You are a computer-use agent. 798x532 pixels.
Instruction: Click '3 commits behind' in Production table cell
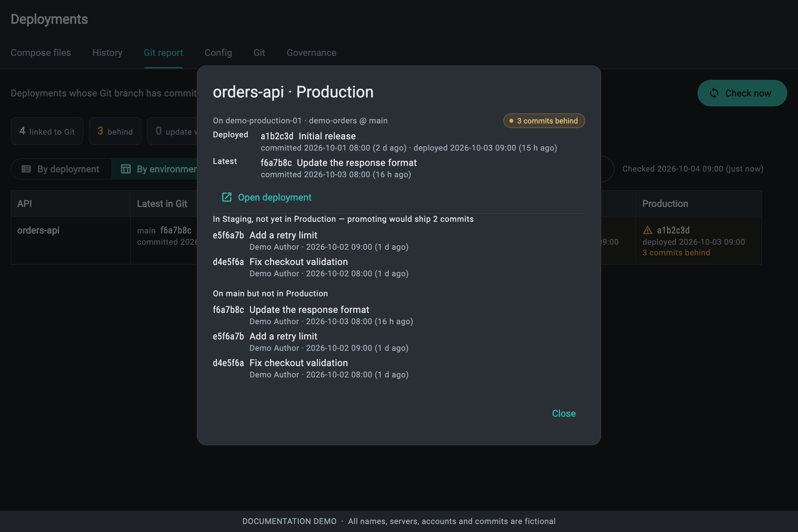pyautogui.click(x=676, y=252)
